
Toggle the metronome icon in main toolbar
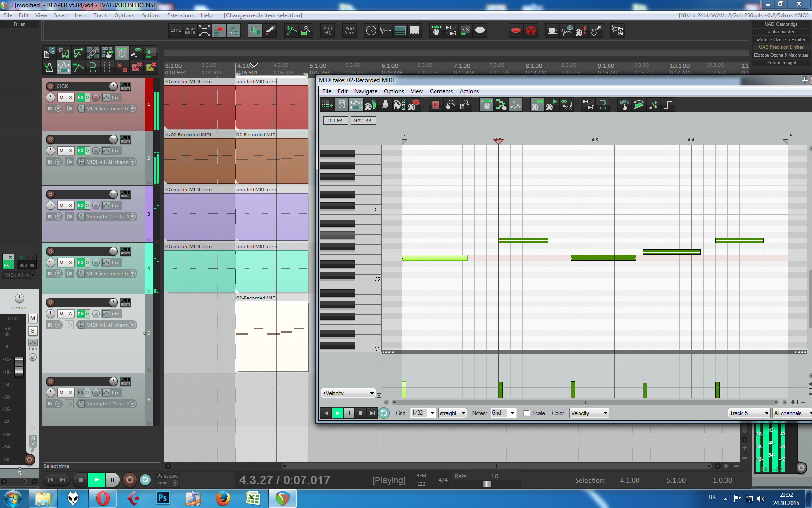coord(49,67)
